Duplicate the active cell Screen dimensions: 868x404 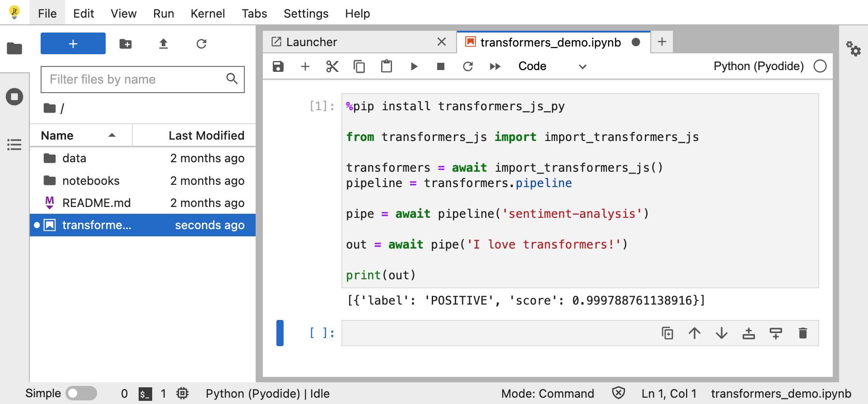point(667,333)
